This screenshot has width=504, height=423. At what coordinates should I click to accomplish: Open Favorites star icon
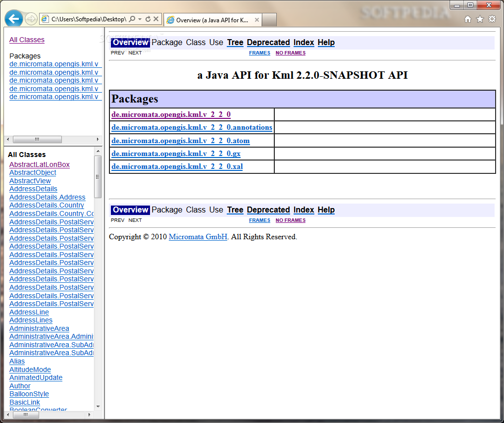tap(480, 19)
